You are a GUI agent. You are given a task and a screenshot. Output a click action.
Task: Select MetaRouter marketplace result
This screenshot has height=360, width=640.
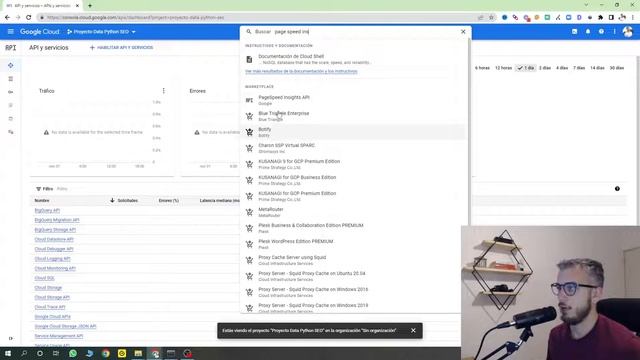pos(354,212)
